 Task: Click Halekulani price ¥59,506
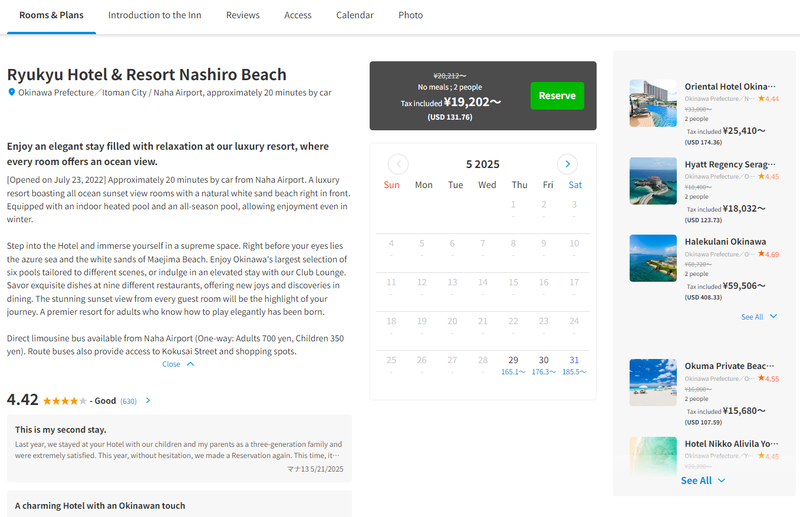(744, 286)
